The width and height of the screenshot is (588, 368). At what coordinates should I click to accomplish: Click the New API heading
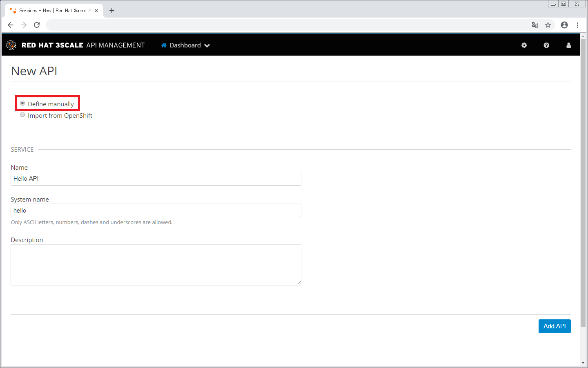pyautogui.click(x=34, y=71)
